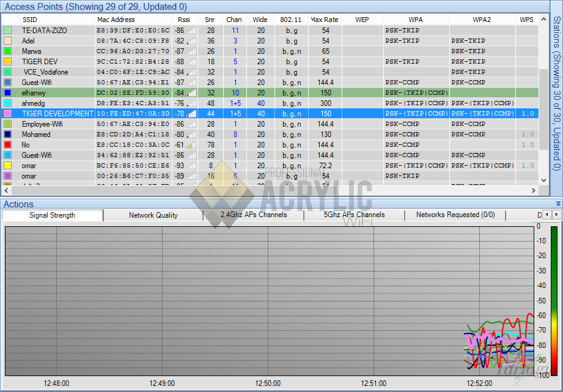
Task: Sort by the Rssi column header
Action: (184, 20)
